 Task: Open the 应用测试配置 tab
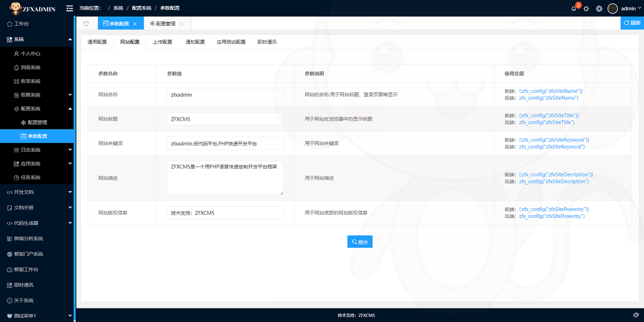(231, 42)
